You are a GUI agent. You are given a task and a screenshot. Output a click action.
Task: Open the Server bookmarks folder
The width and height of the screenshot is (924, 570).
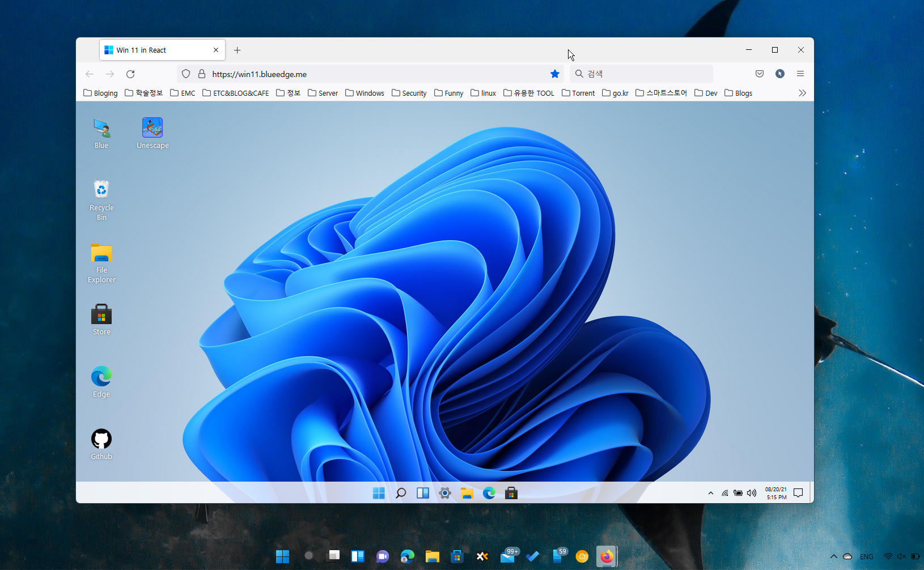323,93
